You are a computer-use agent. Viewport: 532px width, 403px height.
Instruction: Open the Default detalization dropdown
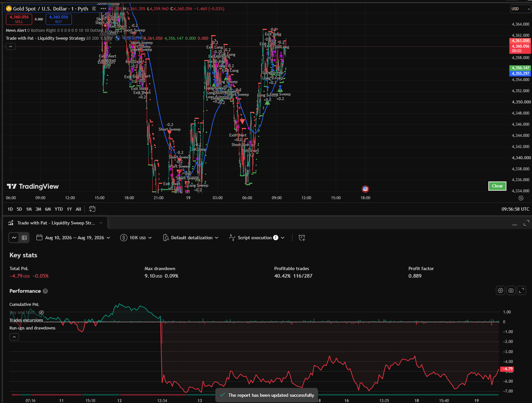pos(191,238)
